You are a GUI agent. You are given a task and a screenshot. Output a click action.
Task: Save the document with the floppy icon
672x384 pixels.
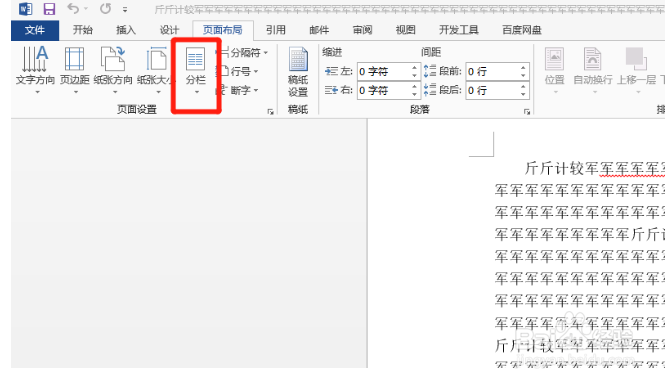point(49,9)
